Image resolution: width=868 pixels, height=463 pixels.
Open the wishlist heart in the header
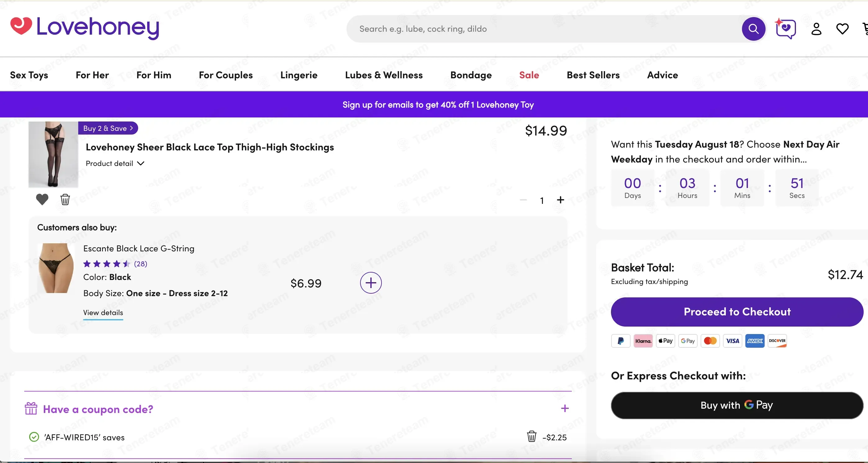click(843, 29)
